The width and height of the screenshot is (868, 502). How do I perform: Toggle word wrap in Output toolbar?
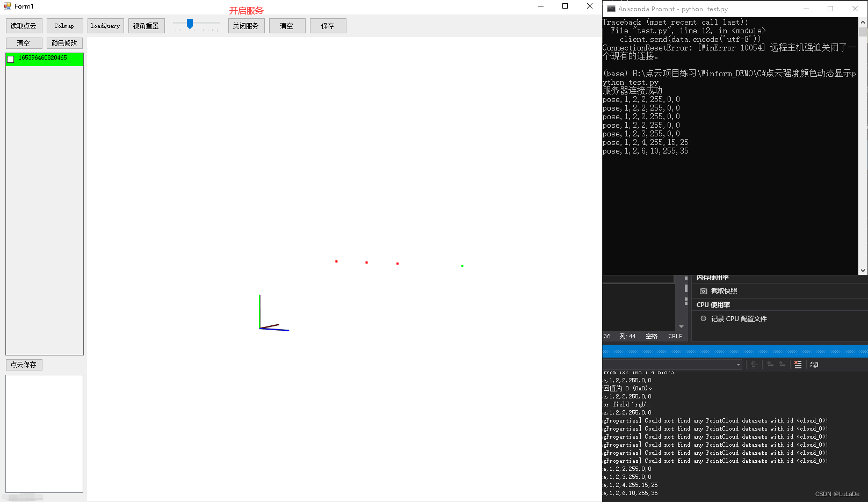[x=814, y=365]
